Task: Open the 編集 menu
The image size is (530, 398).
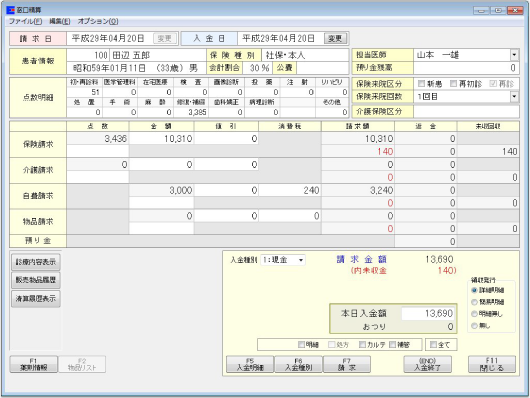Action: 59,21
